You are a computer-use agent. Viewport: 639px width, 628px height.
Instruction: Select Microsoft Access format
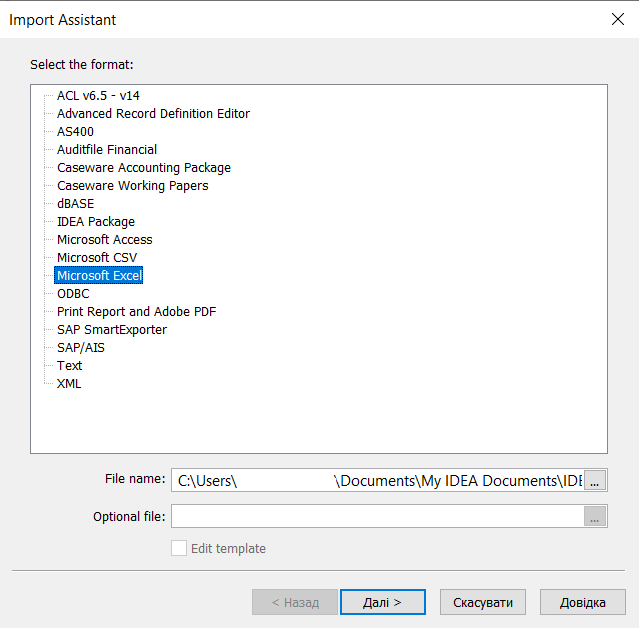105,240
